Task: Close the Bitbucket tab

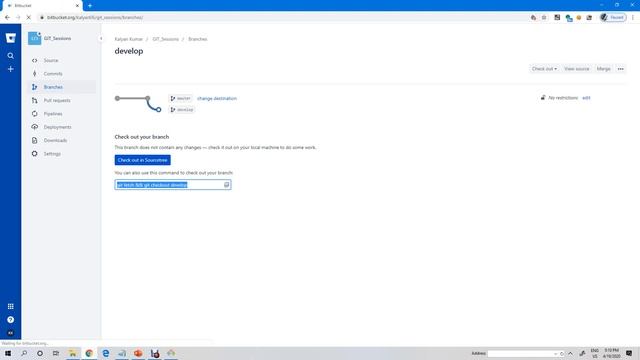Action: (77, 6)
